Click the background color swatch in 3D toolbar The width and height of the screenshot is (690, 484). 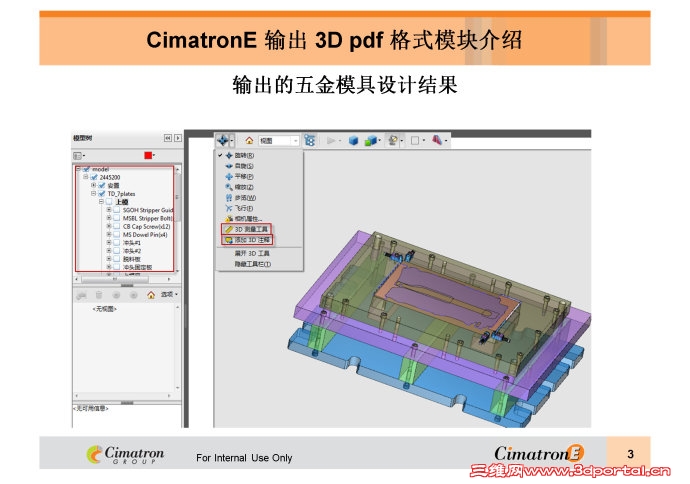(415, 140)
